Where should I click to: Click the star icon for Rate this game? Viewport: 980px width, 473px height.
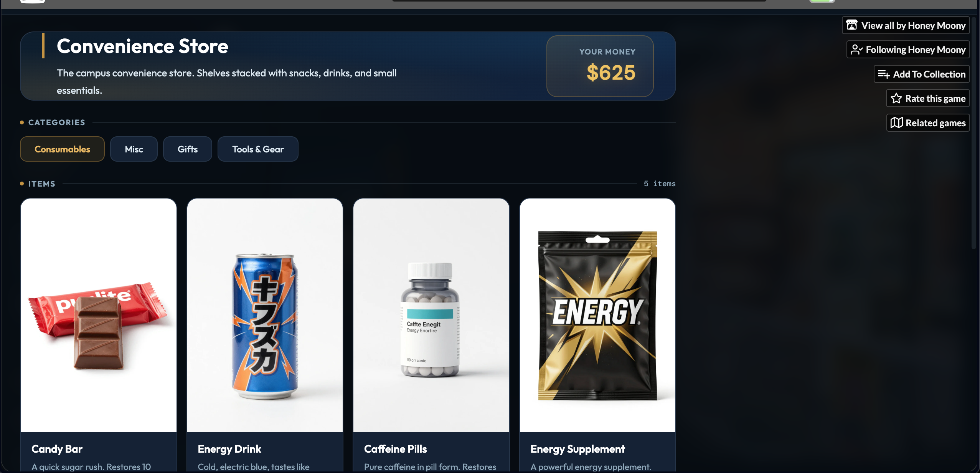[x=896, y=98]
